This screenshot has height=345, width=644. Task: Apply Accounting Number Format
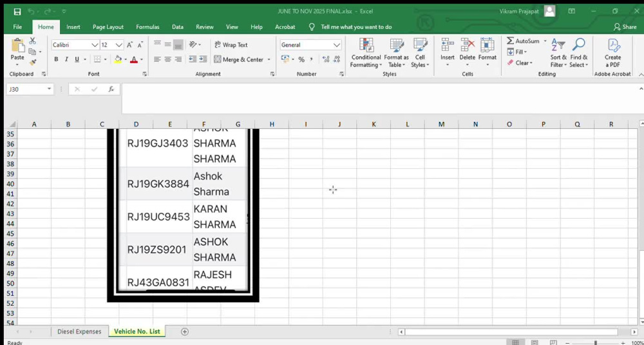tap(285, 59)
